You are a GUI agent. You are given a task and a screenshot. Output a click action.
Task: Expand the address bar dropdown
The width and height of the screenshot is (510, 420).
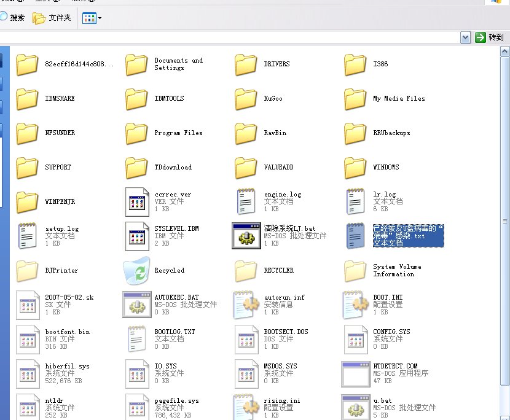tap(465, 37)
